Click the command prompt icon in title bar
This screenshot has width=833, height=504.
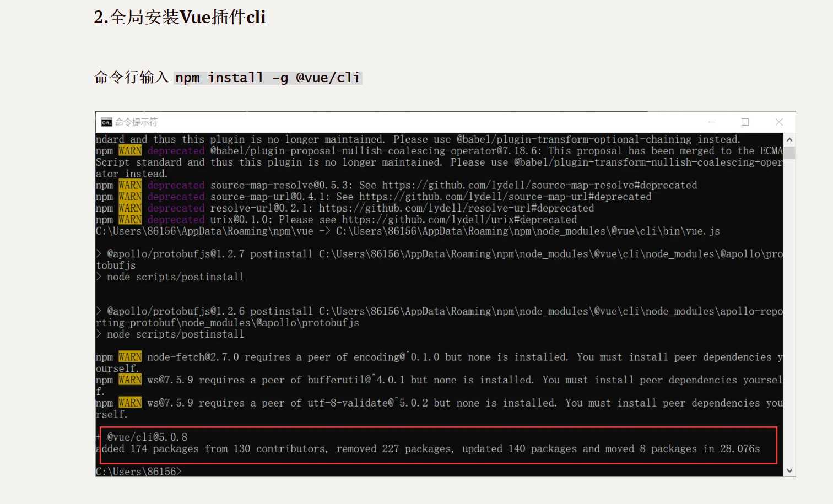(x=106, y=122)
